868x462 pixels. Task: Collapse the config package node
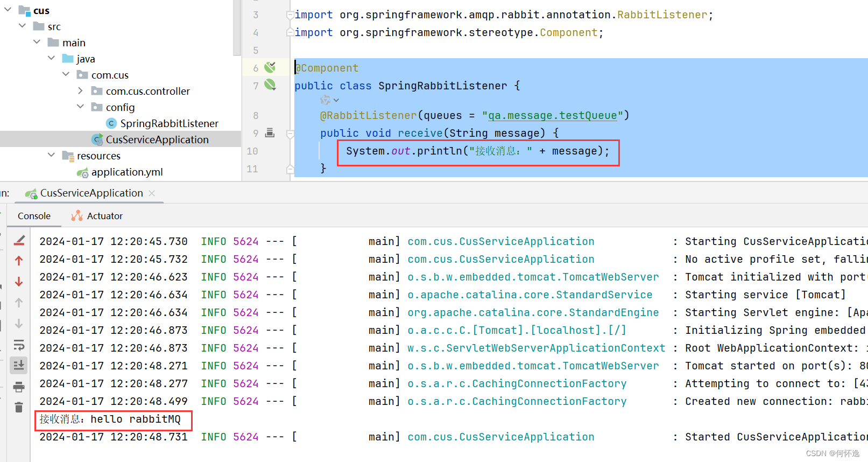coord(80,107)
